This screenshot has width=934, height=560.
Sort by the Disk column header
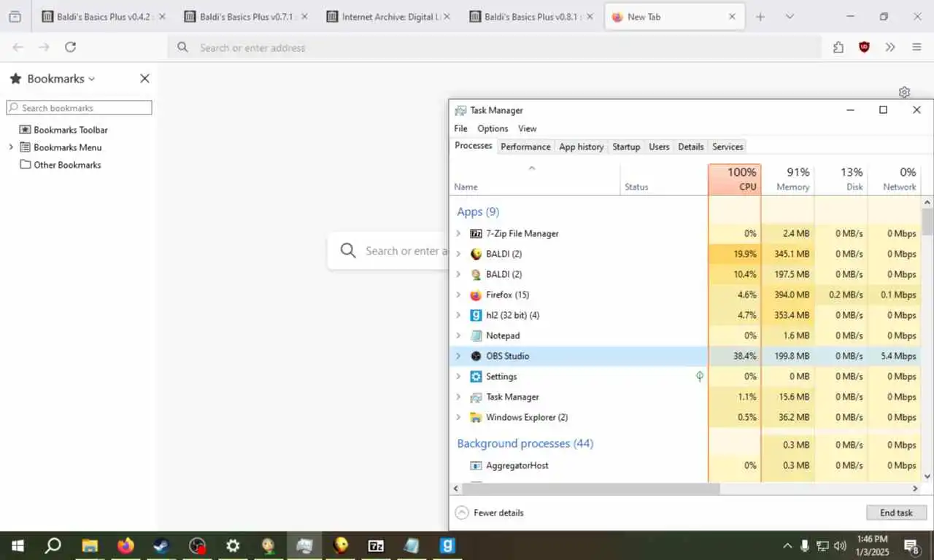coord(841,179)
